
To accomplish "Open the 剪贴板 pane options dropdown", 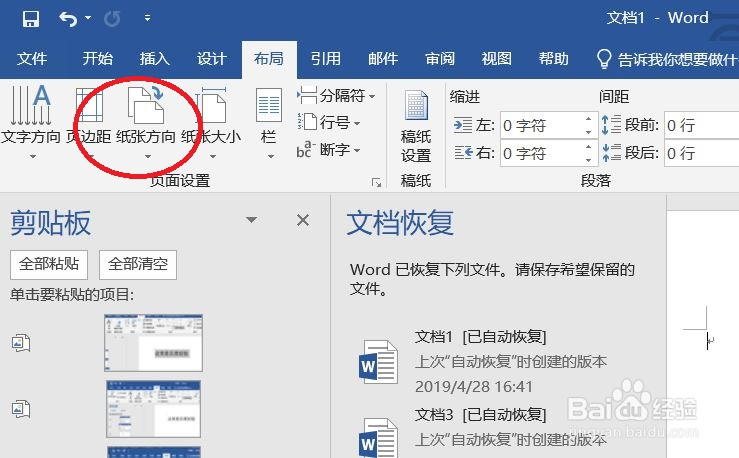I will click(252, 220).
